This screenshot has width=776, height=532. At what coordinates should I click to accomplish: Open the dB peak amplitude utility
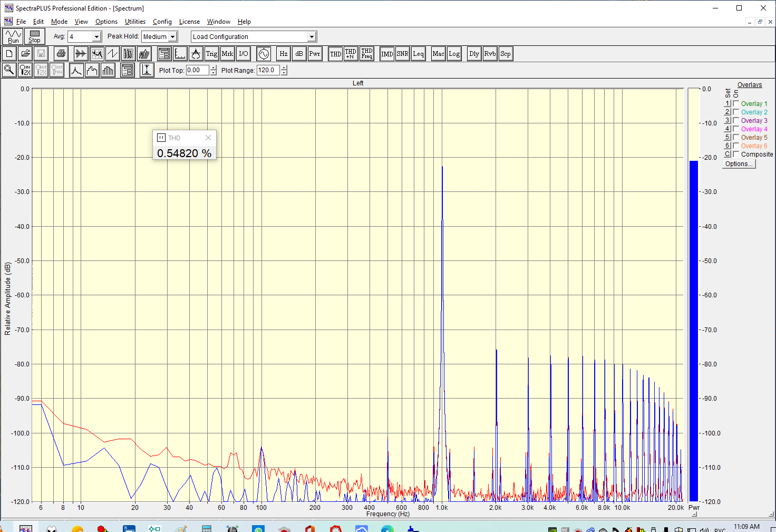[x=299, y=54]
